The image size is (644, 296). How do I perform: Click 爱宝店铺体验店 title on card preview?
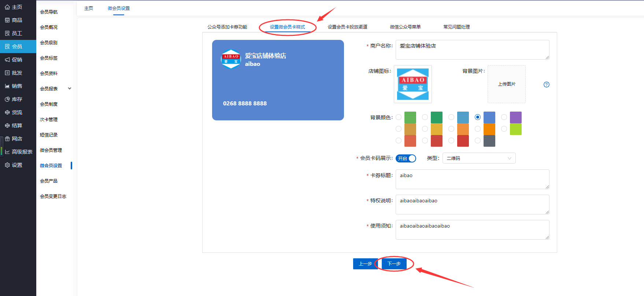[x=266, y=56]
